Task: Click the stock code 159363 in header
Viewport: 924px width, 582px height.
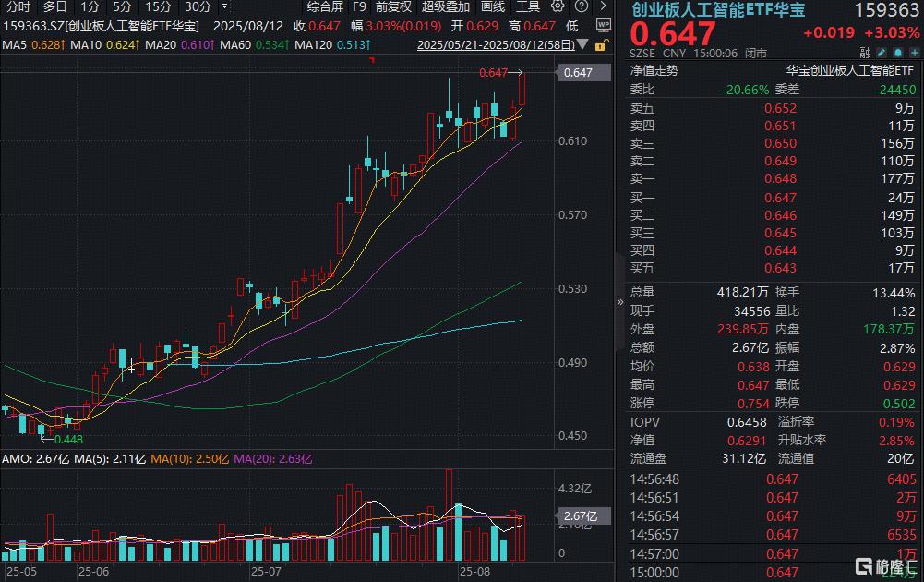Action: pos(886,10)
